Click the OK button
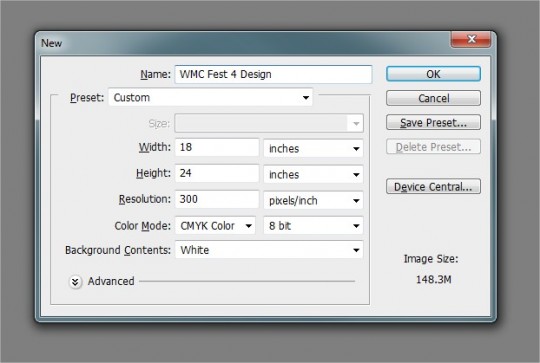 coord(433,74)
